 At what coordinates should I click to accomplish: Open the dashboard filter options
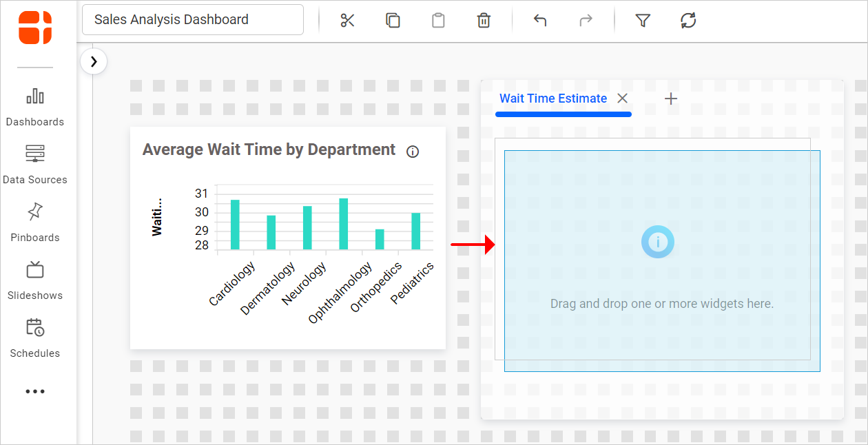click(x=642, y=21)
